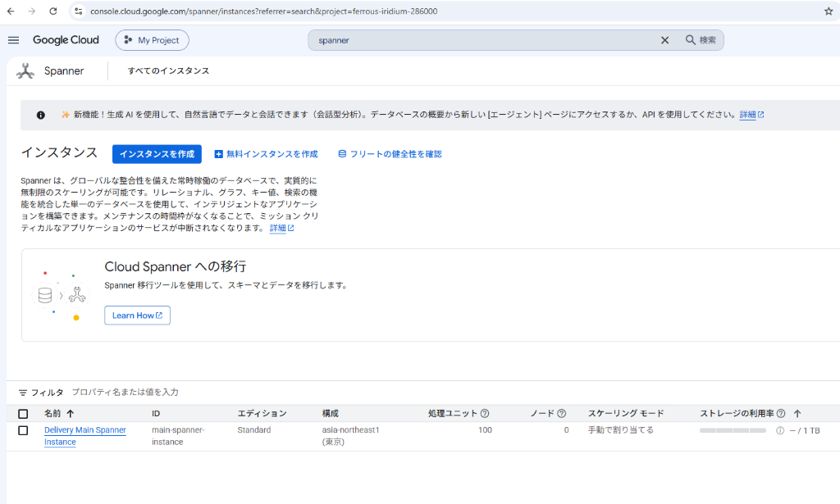Viewport: 840px width, 504px height.
Task: Open help icon next to ストレージの利用率
Action: [781, 414]
